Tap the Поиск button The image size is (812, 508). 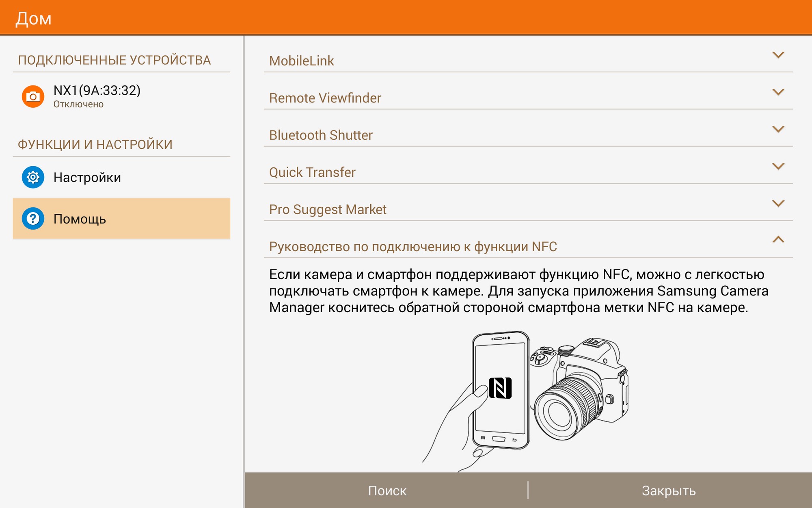coord(387,491)
